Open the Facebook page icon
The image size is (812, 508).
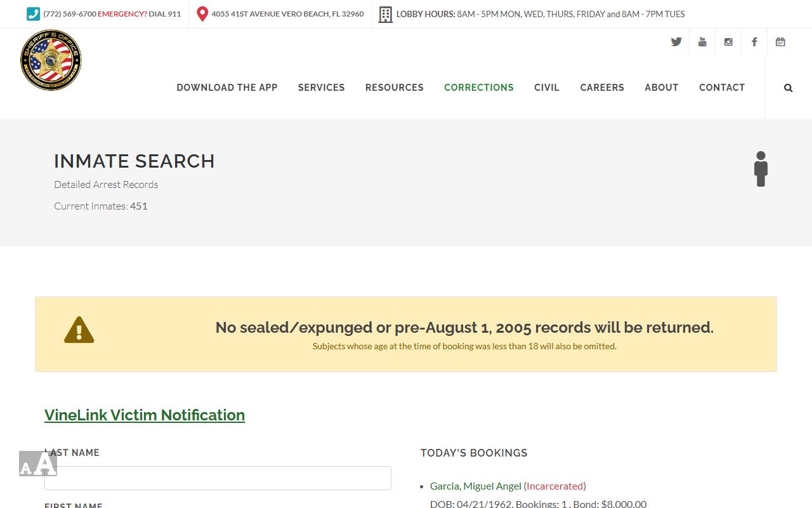[x=754, y=42]
